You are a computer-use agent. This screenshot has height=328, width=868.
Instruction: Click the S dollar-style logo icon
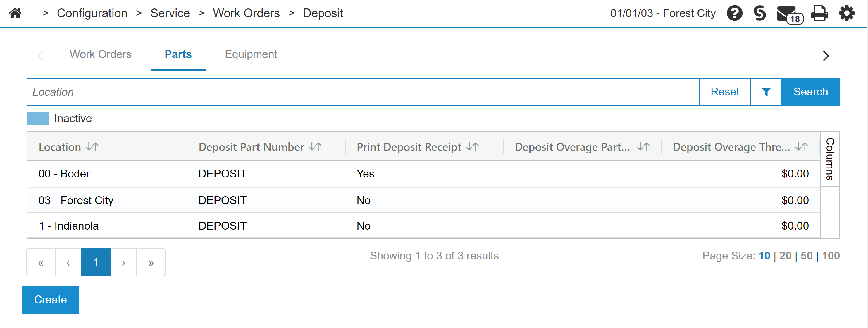coord(760,13)
